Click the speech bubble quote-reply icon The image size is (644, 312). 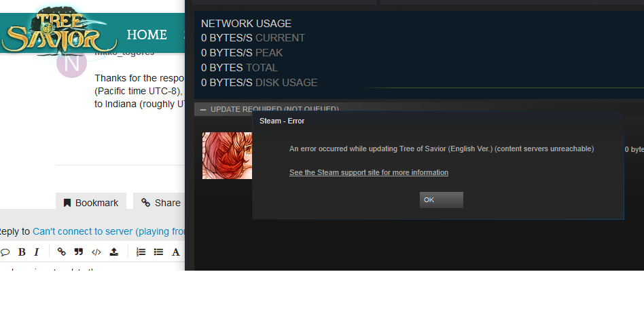tap(5, 252)
